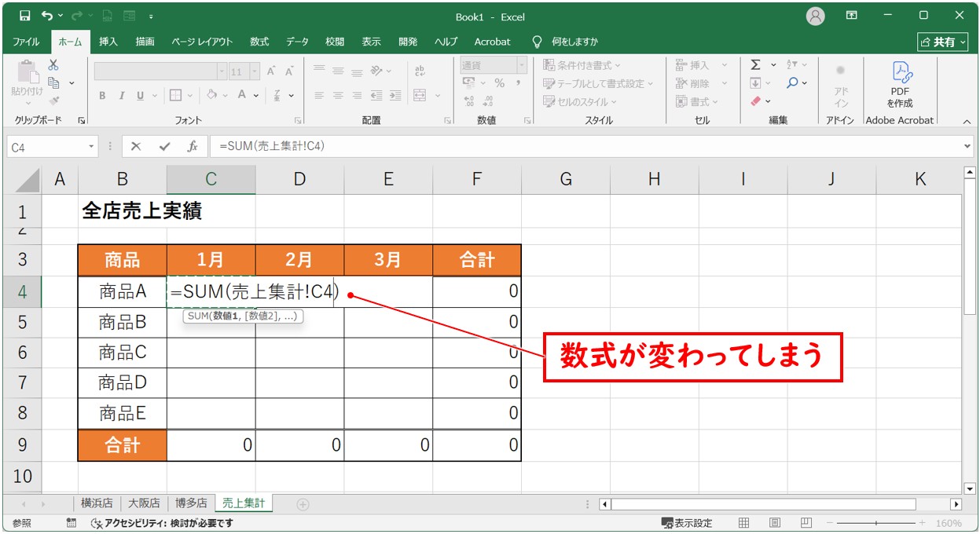Add a new sheet with plus icon
Viewport: 980px width, 534px height.
tap(303, 504)
